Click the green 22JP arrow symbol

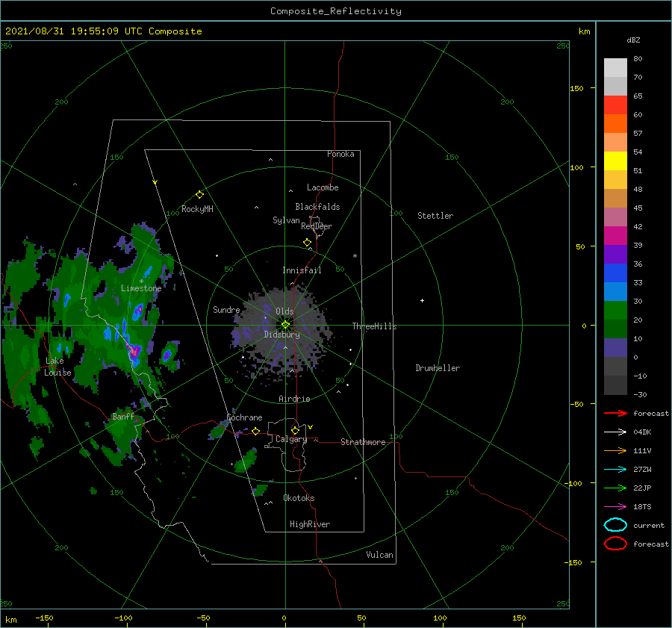pyautogui.click(x=615, y=488)
